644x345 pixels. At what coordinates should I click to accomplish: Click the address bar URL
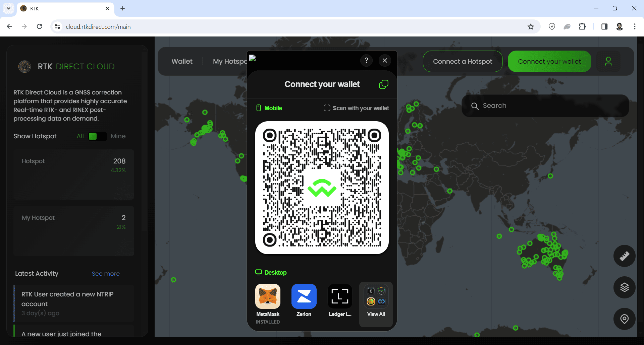(x=98, y=27)
